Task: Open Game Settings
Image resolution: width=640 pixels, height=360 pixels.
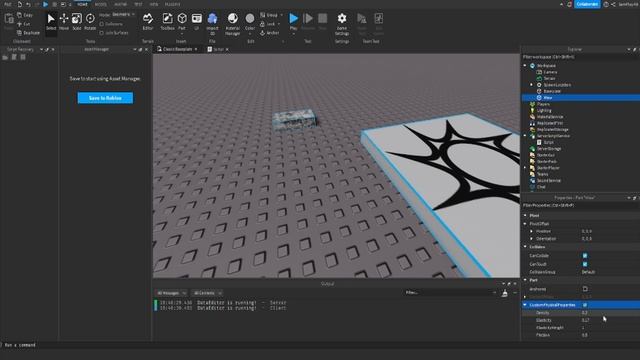Action: click(x=342, y=24)
